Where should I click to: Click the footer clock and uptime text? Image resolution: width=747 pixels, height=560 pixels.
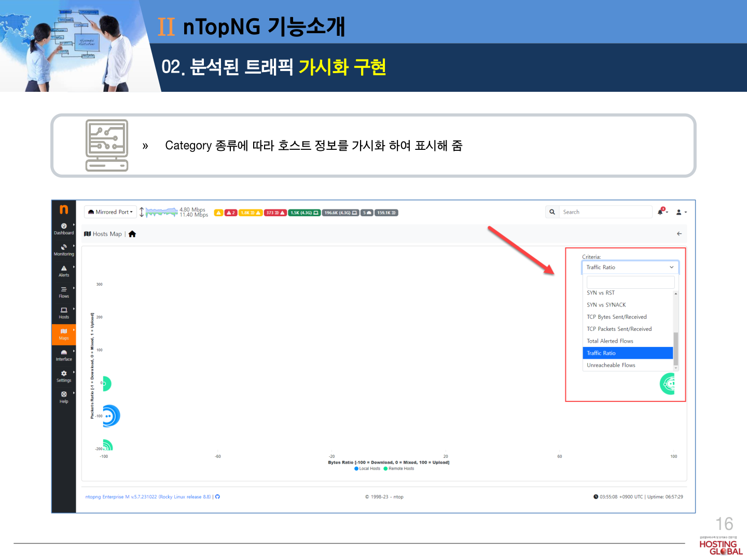pyautogui.click(x=638, y=497)
